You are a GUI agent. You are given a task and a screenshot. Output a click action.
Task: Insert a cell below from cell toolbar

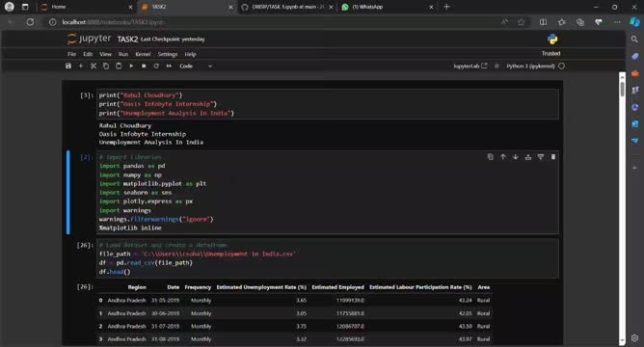[x=541, y=157]
